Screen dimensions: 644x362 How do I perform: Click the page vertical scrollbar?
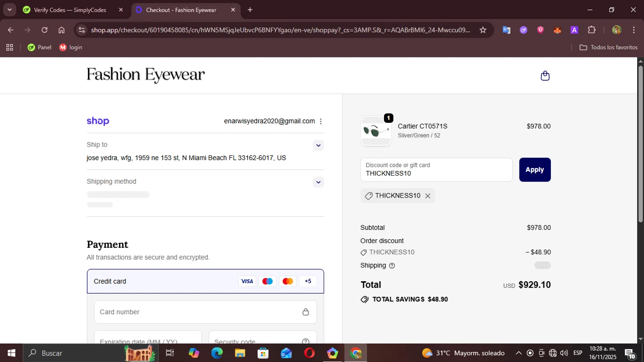pos(641,144)
